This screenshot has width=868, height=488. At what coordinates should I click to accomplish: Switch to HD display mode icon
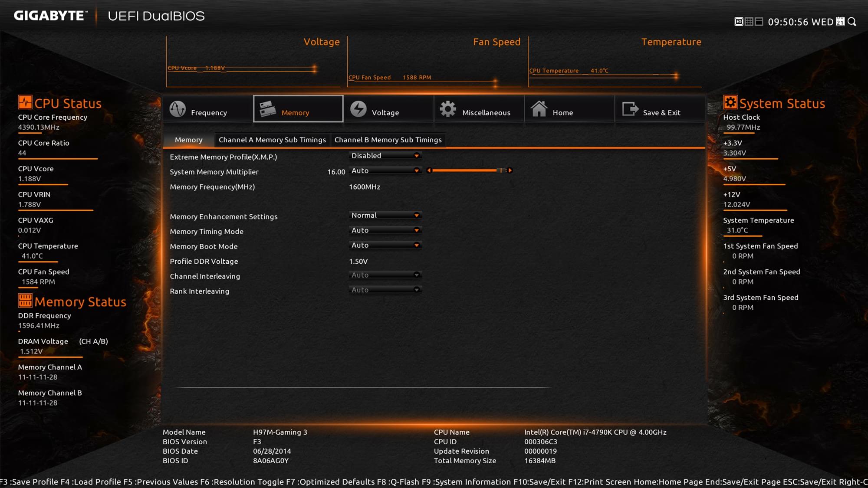(x=739, y=22)
